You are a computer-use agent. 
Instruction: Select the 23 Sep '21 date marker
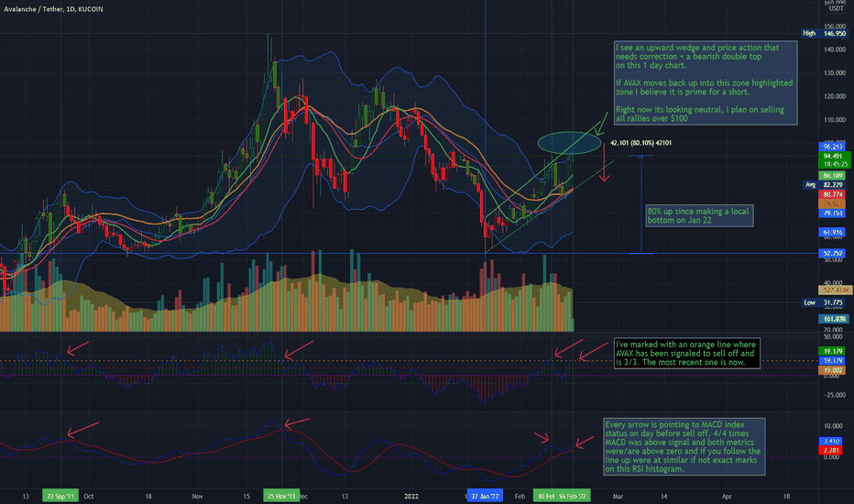point(60,497)
